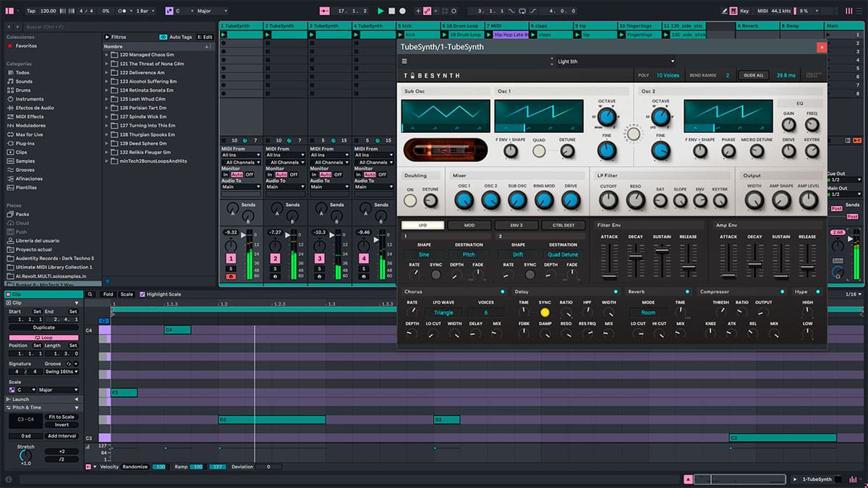
Task: Adjust the EQ FREQ knob
Action: (x=812, y=123)
